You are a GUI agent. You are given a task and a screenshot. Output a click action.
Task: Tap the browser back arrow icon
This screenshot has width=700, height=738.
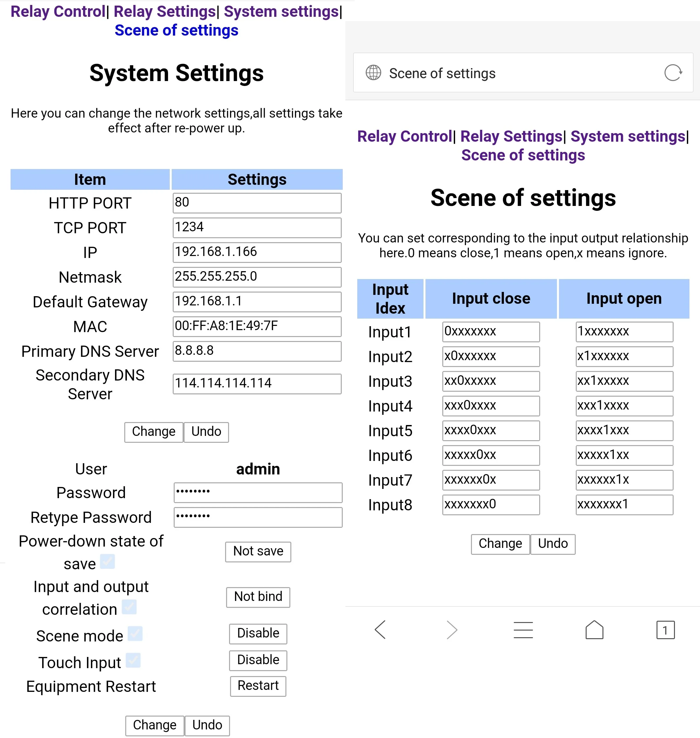coord(380,630)
